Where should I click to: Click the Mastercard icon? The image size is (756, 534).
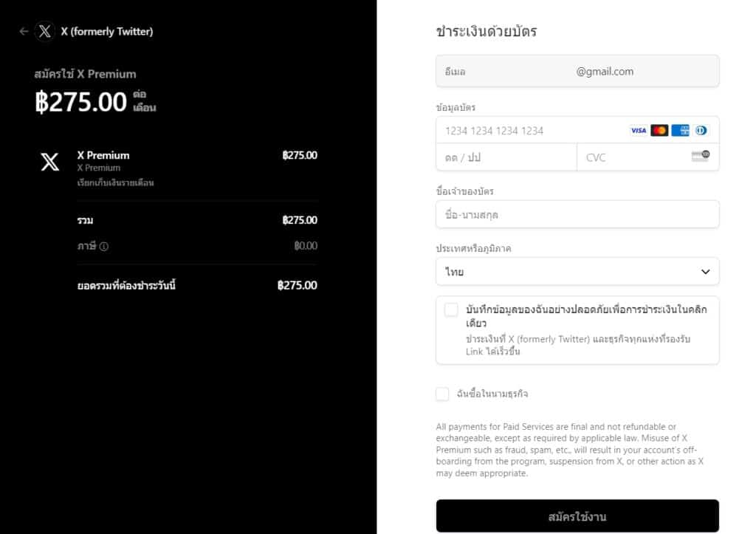pyautogui.click(x=659, y=131)
